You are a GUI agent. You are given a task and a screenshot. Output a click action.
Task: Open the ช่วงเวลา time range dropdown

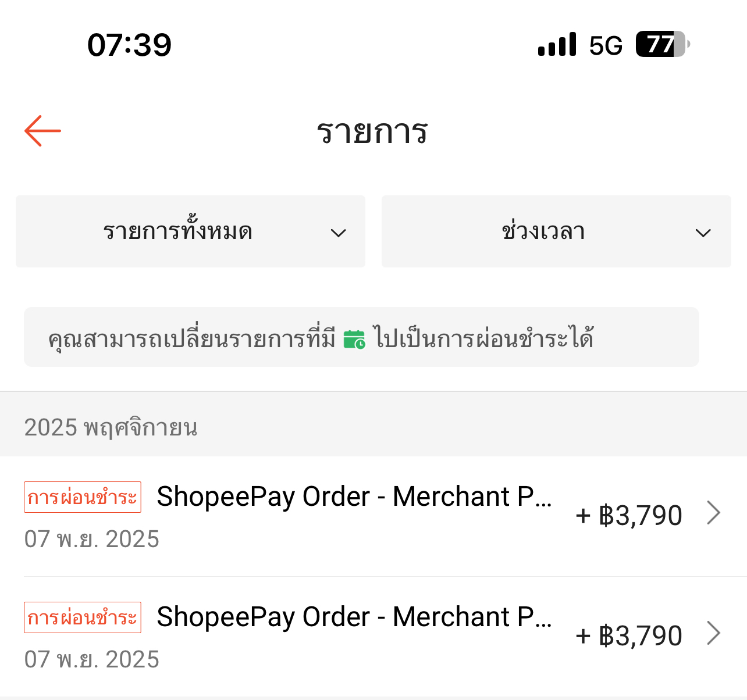tap(556, 231)
